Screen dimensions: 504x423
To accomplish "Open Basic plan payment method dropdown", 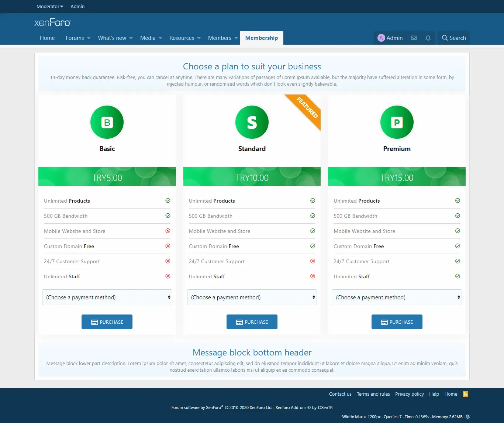I will coord(107,298).
